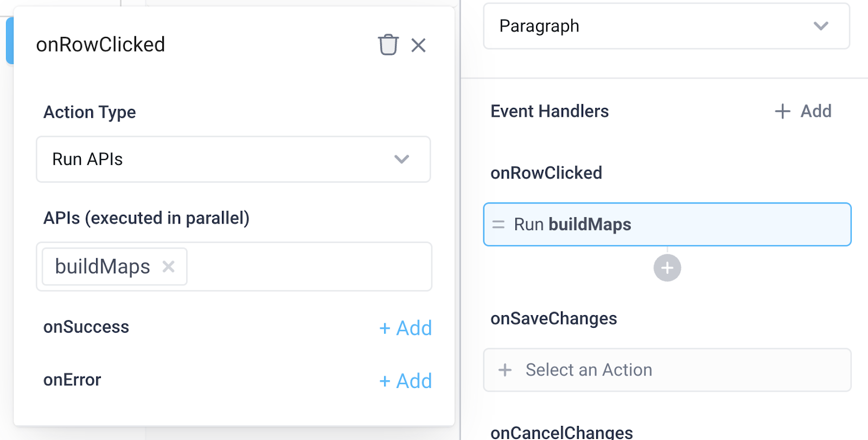
Task: Delete the onRowClicked handler via trash icon
Action: coord(388,45)
